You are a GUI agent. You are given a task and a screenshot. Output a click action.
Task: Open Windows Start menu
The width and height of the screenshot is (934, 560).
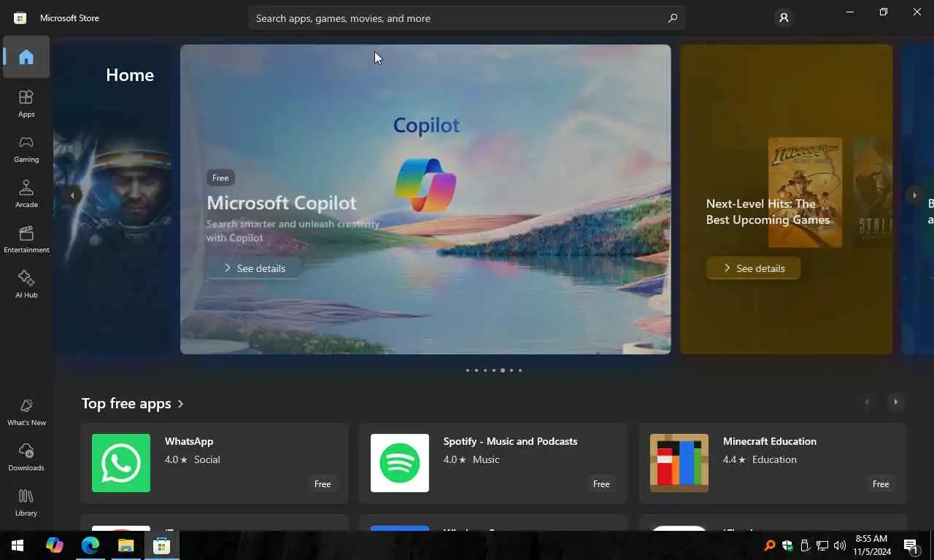(x=18, y=545)
